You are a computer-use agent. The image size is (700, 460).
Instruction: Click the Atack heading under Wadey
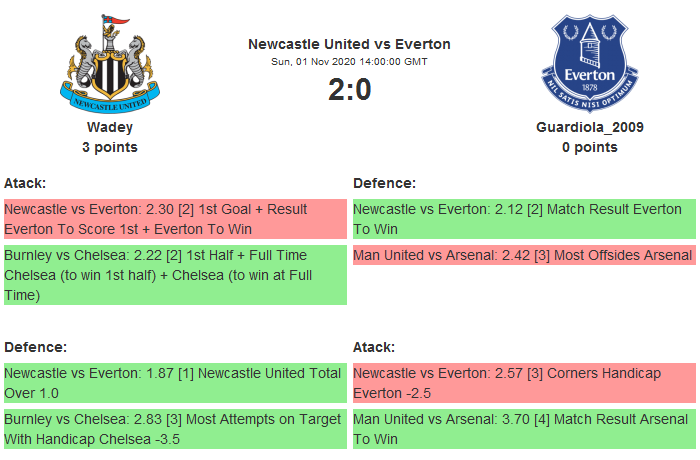click(x=26, y=183)
